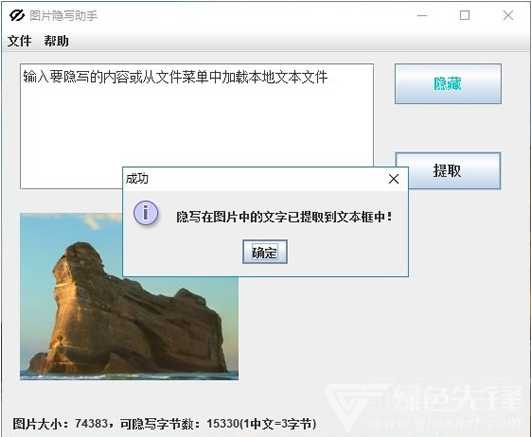Open the 文件 menu
The image size is (532, 437).
tap(20, 41)
